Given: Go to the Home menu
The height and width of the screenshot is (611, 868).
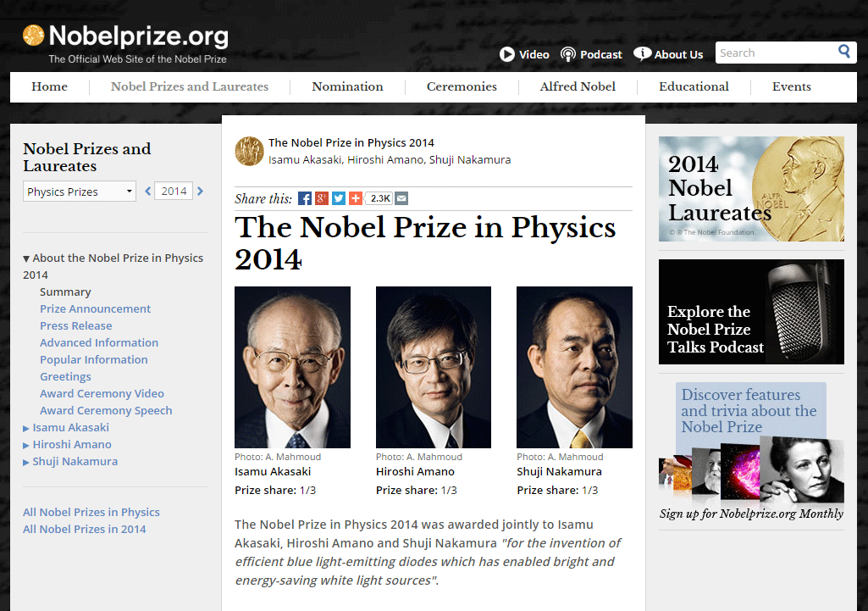Looking at the screenshot, I should click(x=49, y=87).
